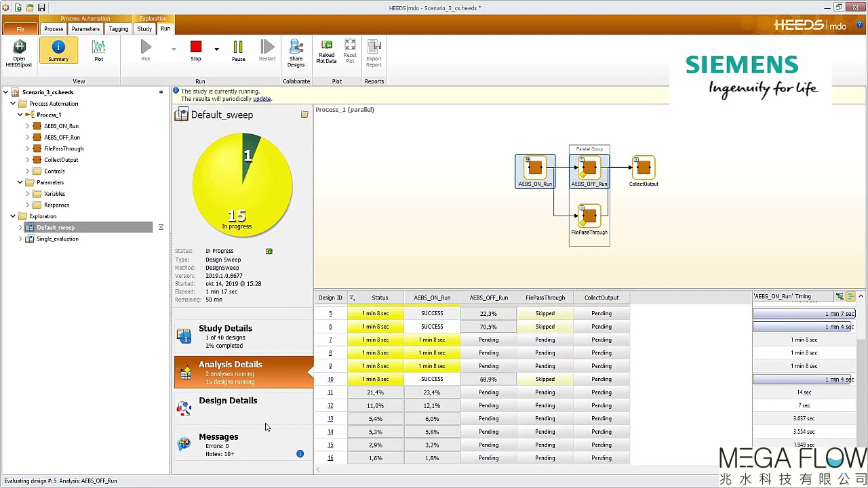This screenshot has height=488, width=868.
Task: Switch to the Plot view
Action: tap(98, 52)
